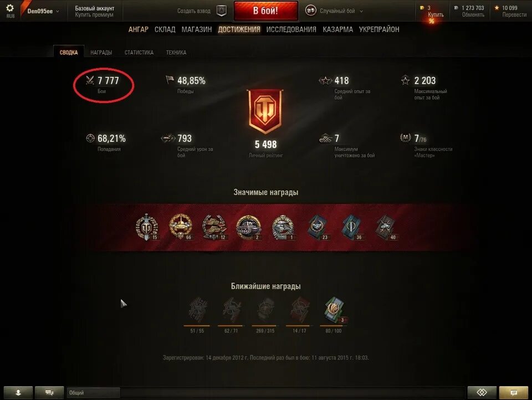Click the Обменять gold exchange link
The width and height of the screenshot is (532, 400).
click(x=473, y=14)
